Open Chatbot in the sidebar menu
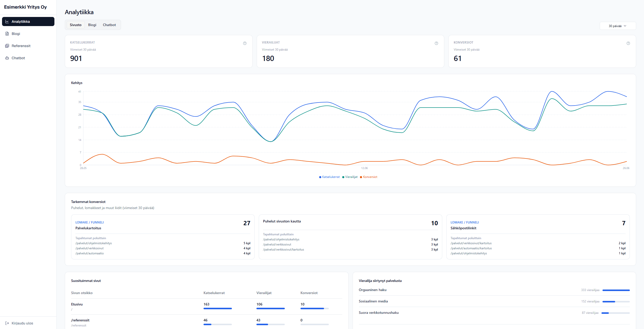The image size is (644, 329). pyautogui.click(x=28, y=58)
